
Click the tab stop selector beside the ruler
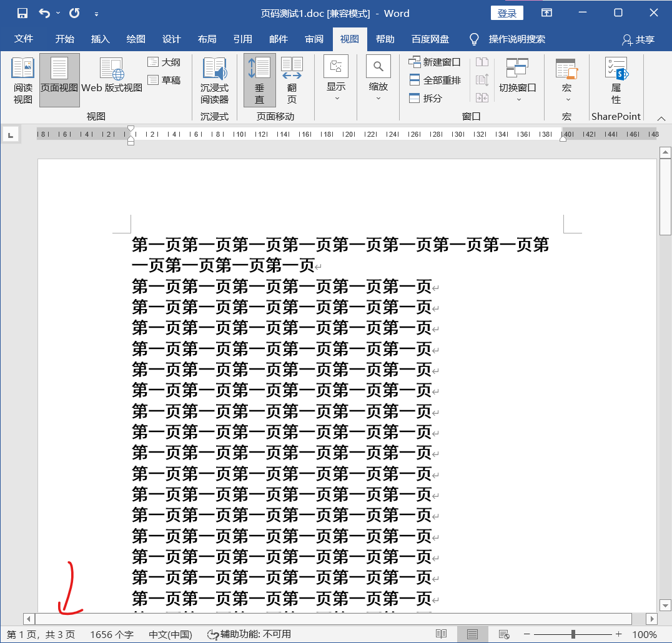pyautogui.click(x=11, y=135)
